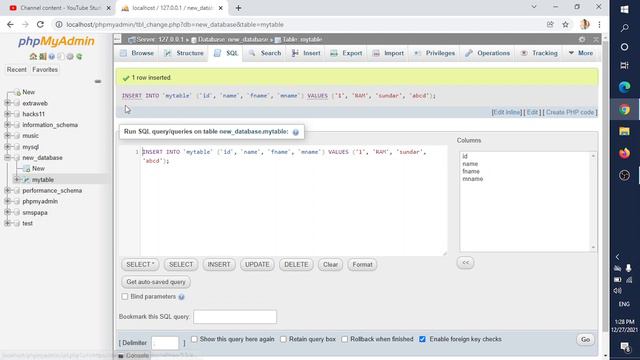Open phpMyAdmin documentation icon in sidebar
640x360 pixels.
[x=52, y=56]
